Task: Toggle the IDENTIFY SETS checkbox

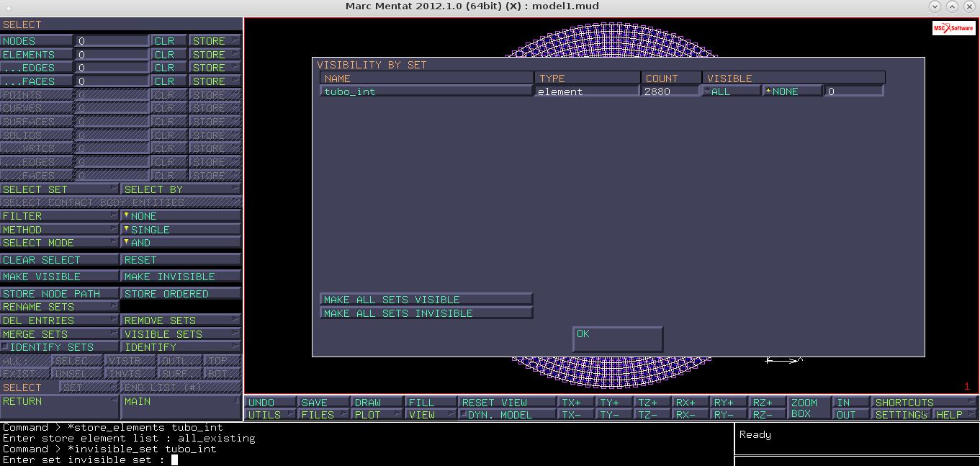Action: 6,347
